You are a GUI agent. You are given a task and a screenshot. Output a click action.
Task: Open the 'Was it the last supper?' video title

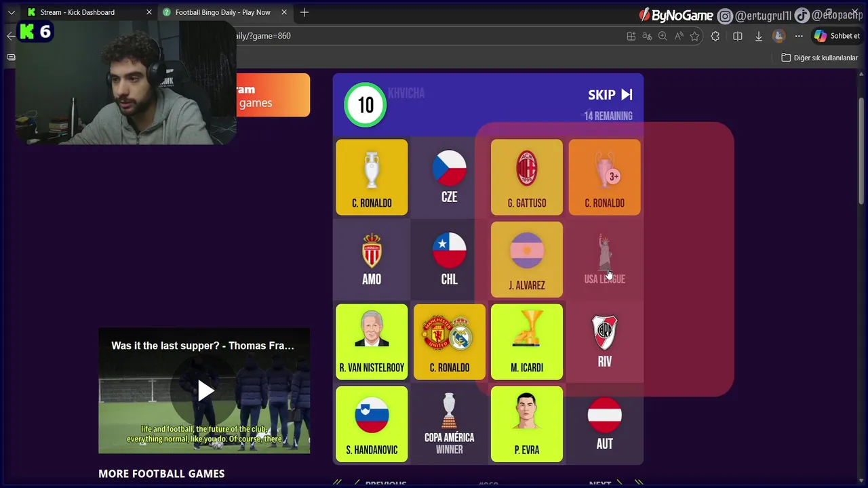coord(203,346)
